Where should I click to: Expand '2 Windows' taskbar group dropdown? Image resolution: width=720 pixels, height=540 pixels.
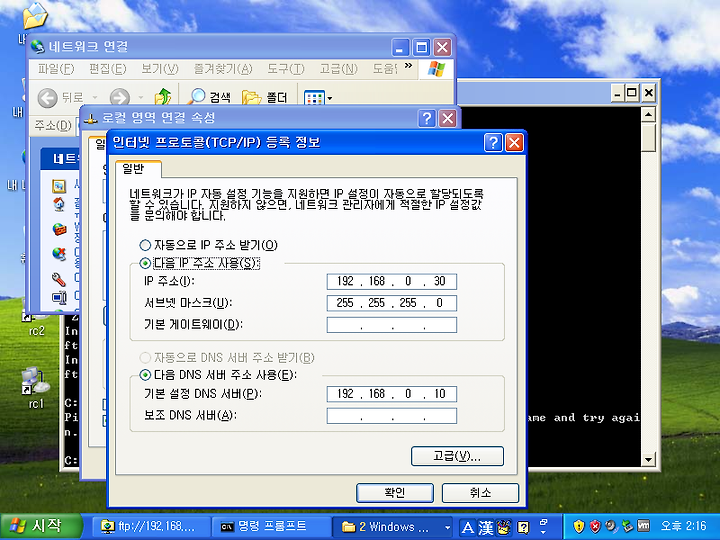point(447,527)
